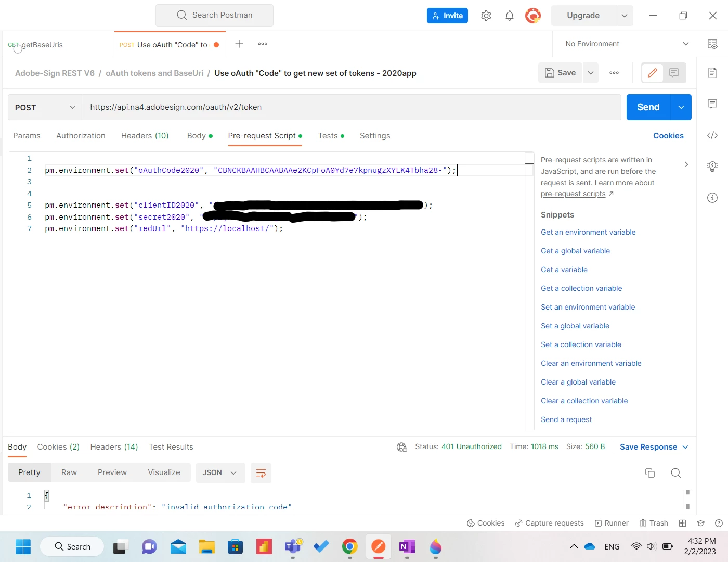Switch to comment mode icon
Image resolution: width=728 pixels, height=562 pixels.
(674, 73)
